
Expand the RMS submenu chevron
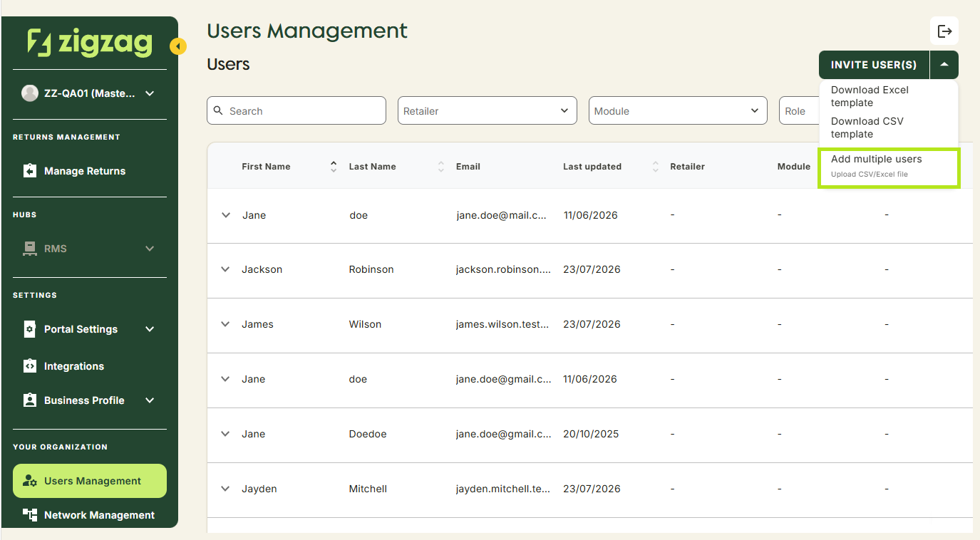coord(150,249)
